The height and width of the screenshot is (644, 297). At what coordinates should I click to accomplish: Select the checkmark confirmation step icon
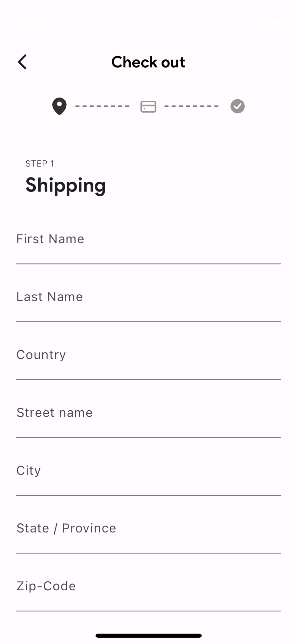(x=237, y=106)
